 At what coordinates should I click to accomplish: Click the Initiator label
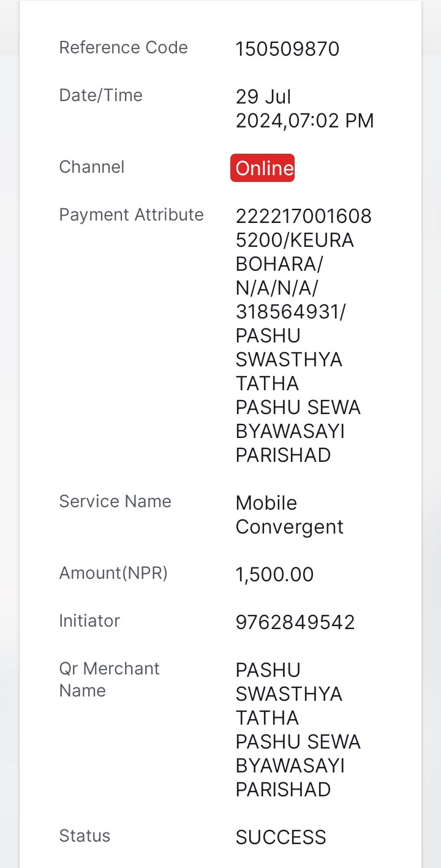pos(89,621)
